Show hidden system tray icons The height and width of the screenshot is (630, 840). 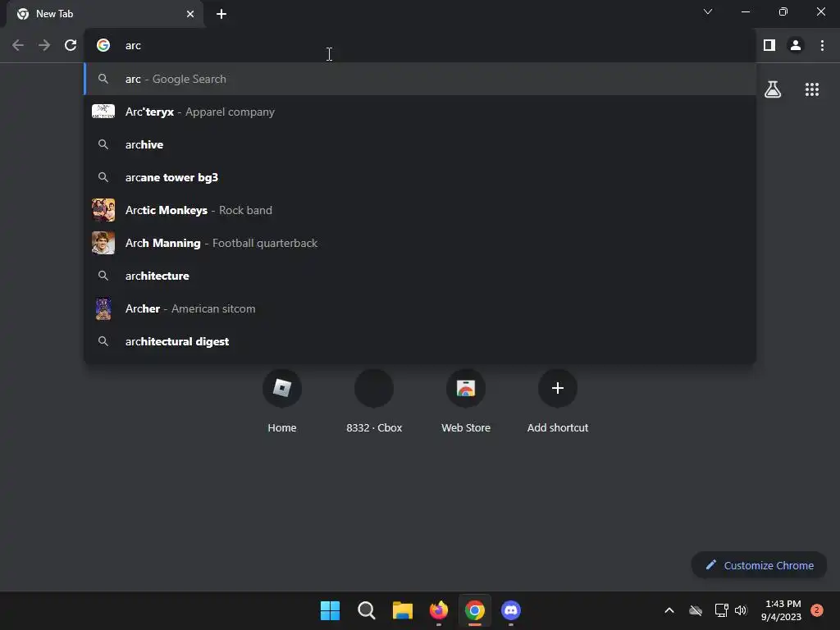click(669, 610)
